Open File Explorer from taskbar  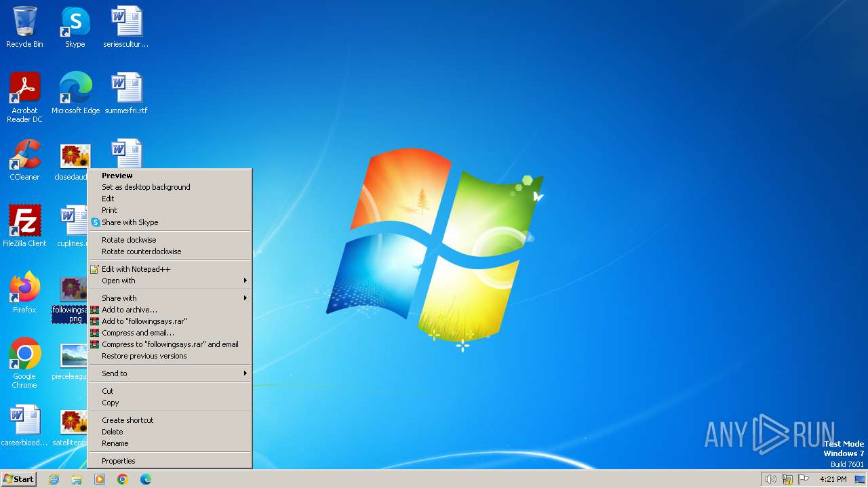click(x=77, y=479)
